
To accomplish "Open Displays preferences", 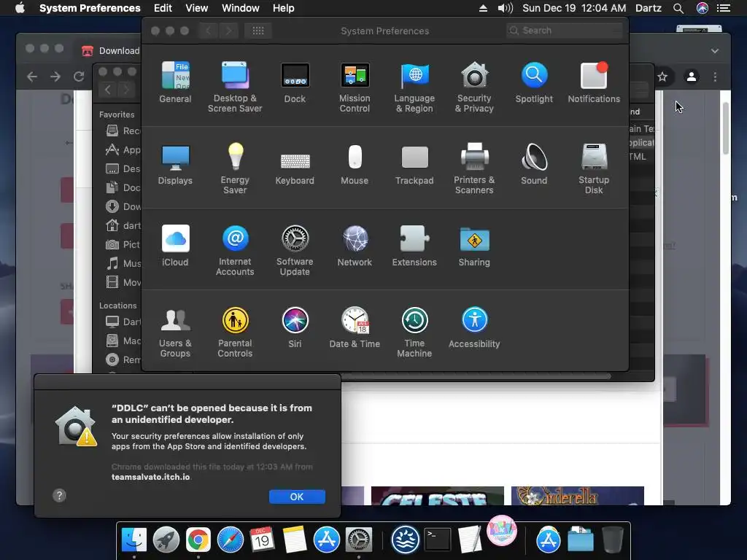I will 175,164.
